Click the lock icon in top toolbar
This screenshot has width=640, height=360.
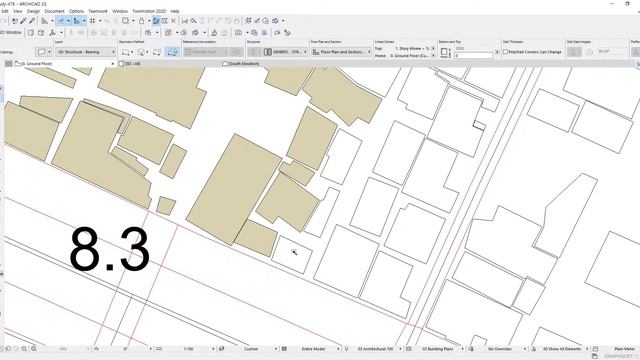pos(142,21)
